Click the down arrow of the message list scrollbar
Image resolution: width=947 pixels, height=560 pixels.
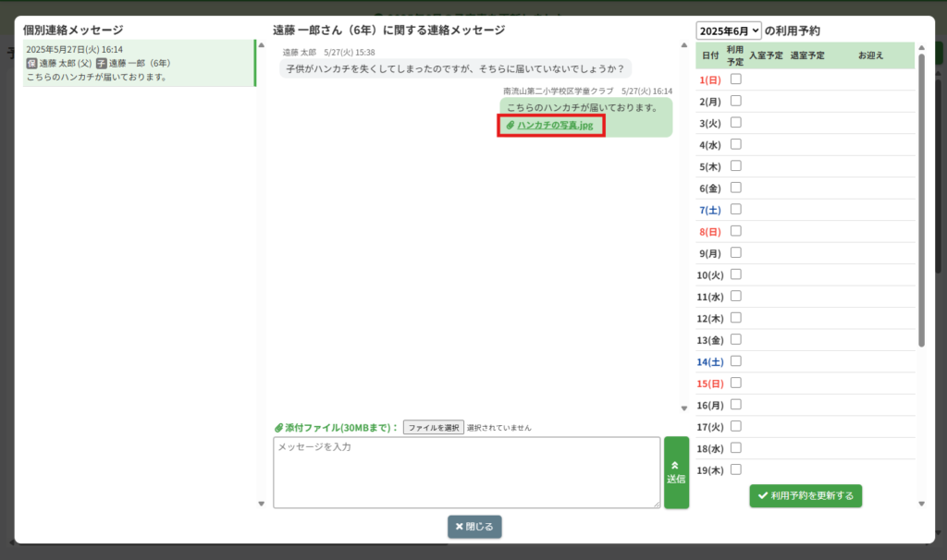(261, 504)
